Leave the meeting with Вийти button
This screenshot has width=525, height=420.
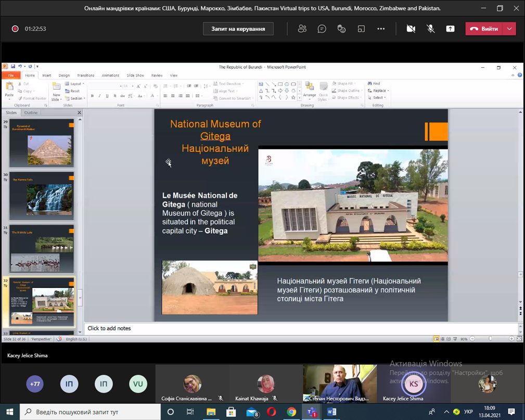pos(484,29)
